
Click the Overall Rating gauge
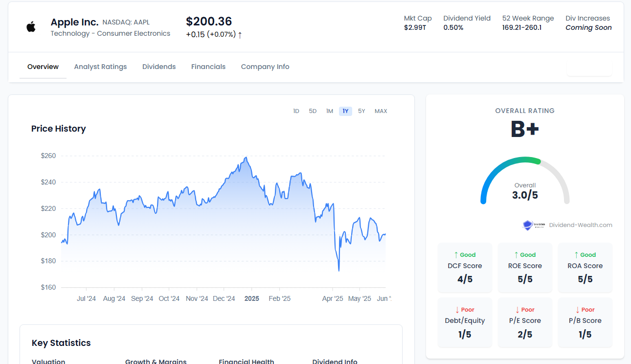click(x=525, y=181)
